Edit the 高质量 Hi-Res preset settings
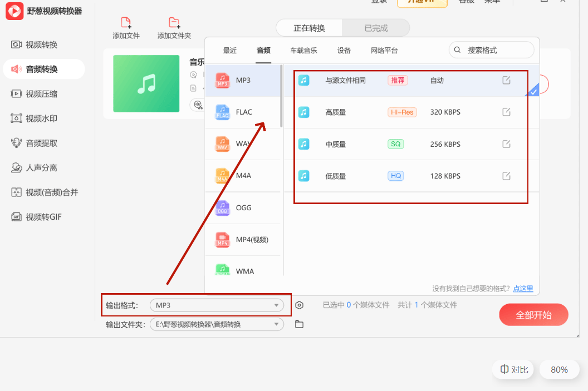The width and height of the screenshot is (588, 391). (506, 112)
